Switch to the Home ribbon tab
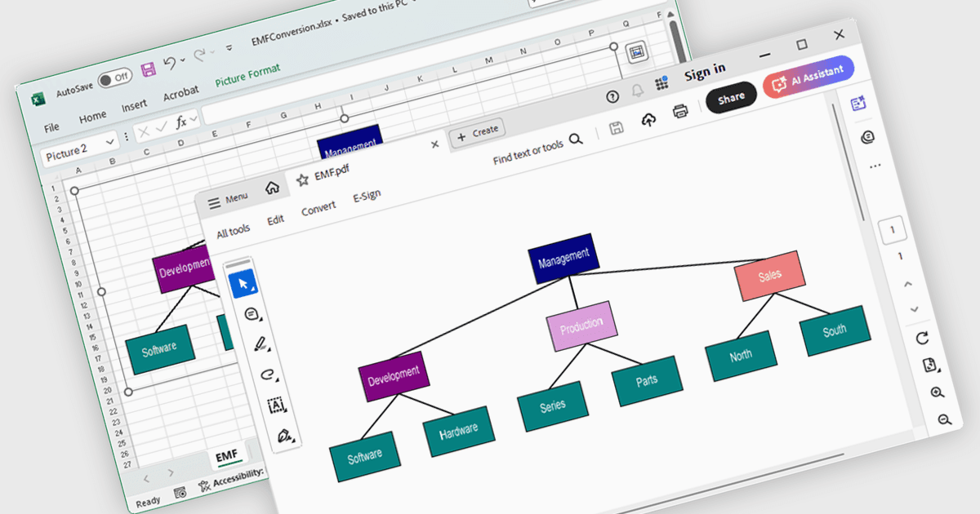The image size is (980, 514). (x=92, y=117)
